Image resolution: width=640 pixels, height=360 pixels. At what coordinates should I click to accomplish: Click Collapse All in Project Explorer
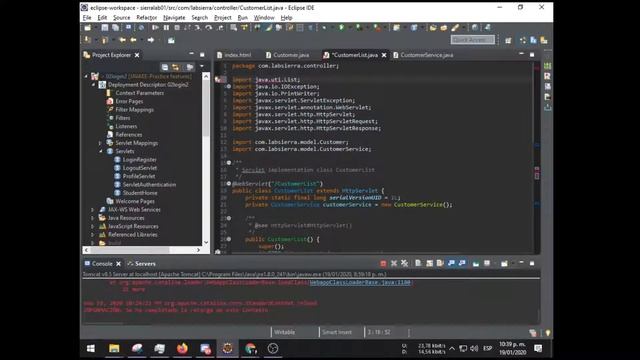pyautogui.click(x=164, y=67)
